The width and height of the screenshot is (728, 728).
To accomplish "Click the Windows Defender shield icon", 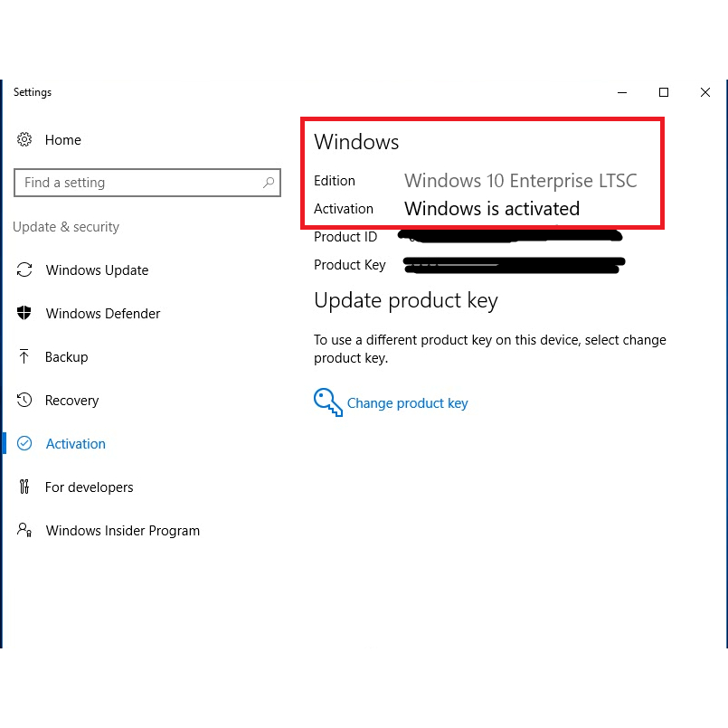I will click(24, 313).
